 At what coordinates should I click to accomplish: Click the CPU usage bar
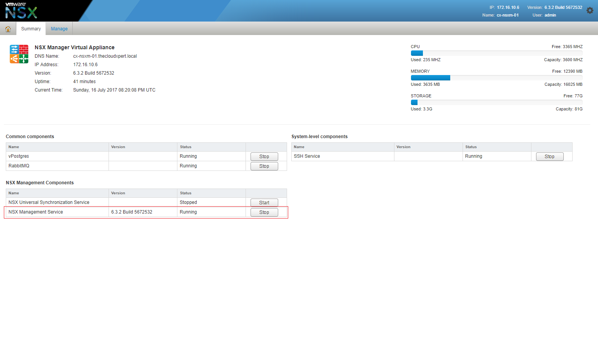[496, 53]
